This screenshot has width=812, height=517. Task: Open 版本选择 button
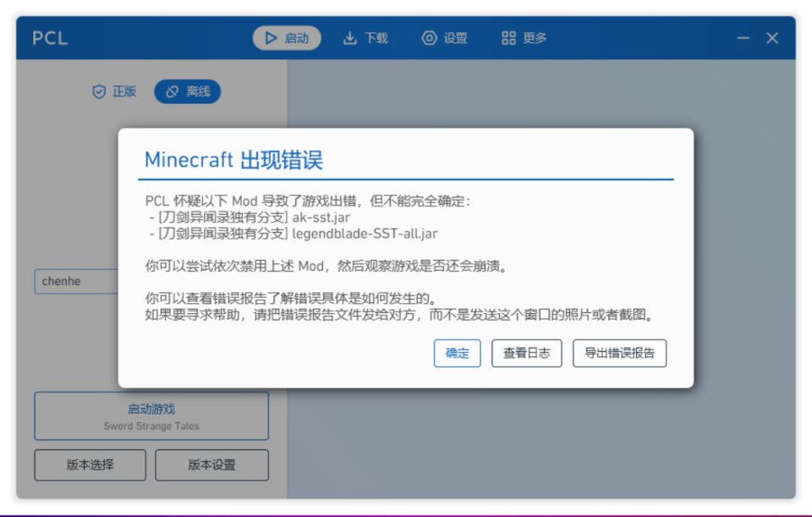point(91,465)
